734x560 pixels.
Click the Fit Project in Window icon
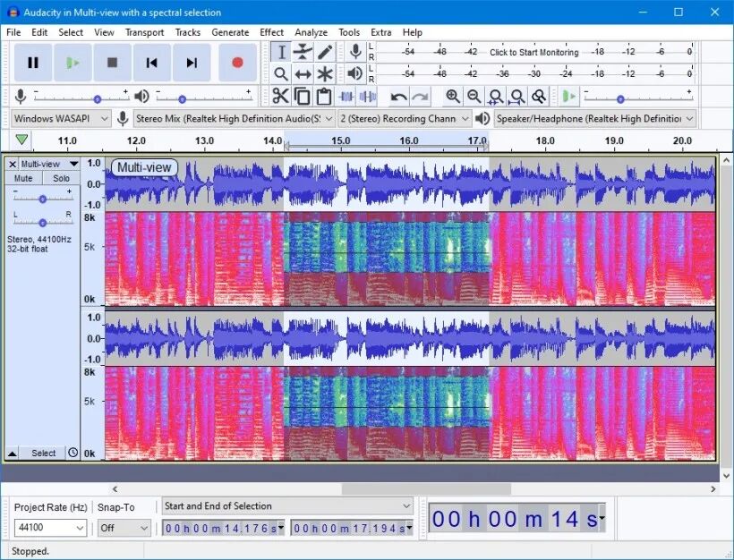tap(517, 96)
